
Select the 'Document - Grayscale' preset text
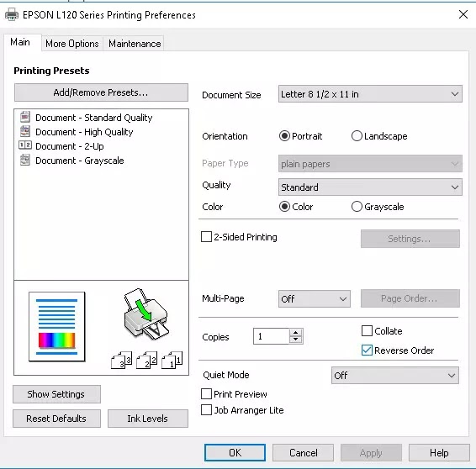pos(80,161)
